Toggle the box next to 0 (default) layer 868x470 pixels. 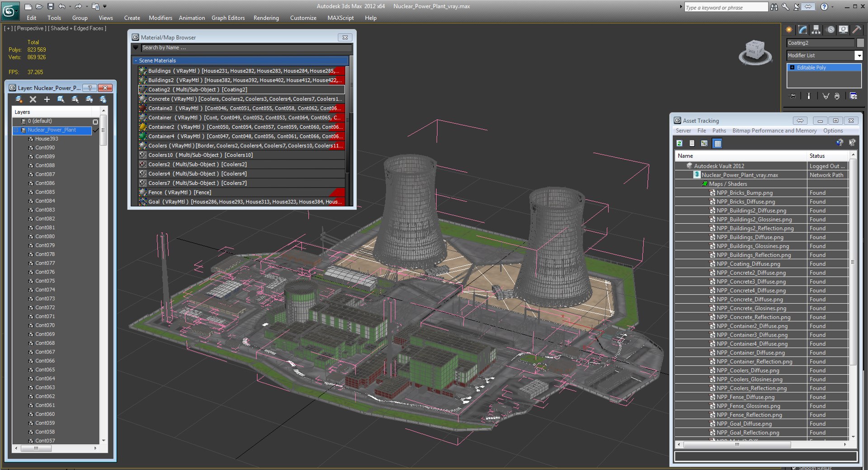click(x=95, y=122)
